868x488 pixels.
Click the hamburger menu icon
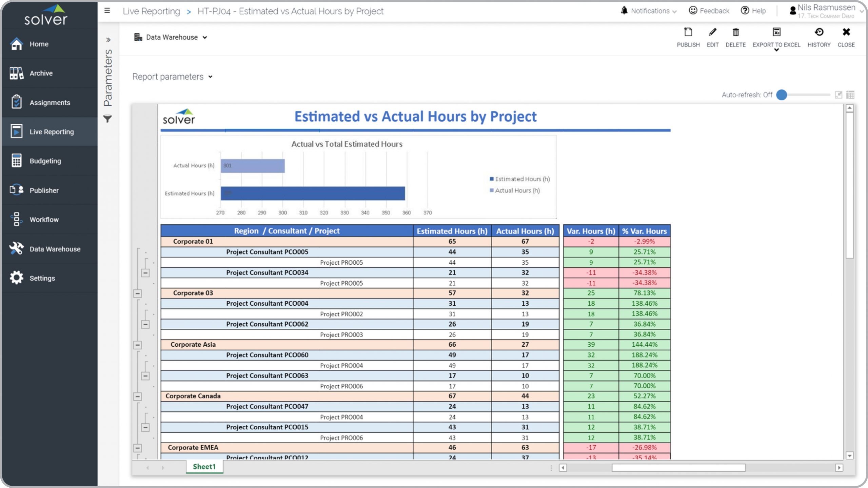point(107,11)
